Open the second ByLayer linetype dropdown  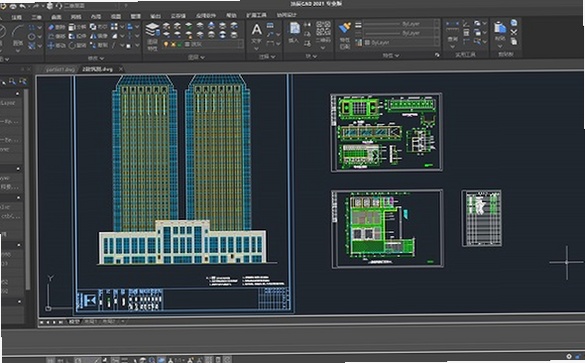pos(400,33)
